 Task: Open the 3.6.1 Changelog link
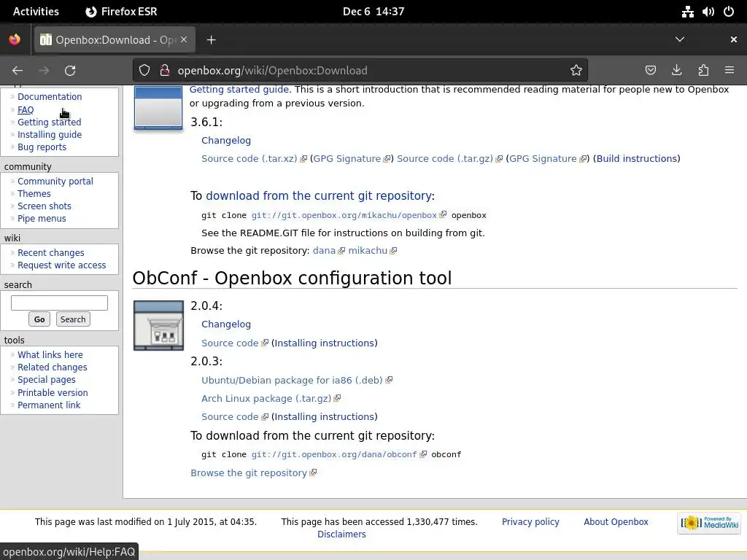(226, 141)
